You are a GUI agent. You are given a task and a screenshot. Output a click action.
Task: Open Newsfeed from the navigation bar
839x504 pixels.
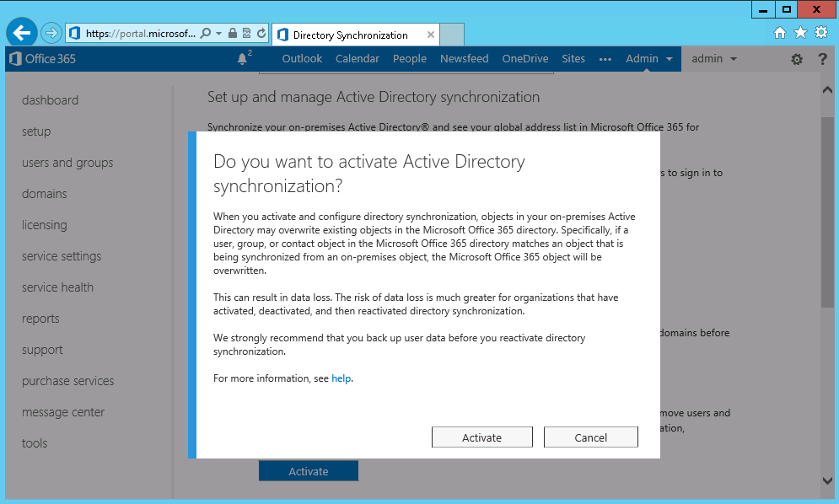[464, 59]
